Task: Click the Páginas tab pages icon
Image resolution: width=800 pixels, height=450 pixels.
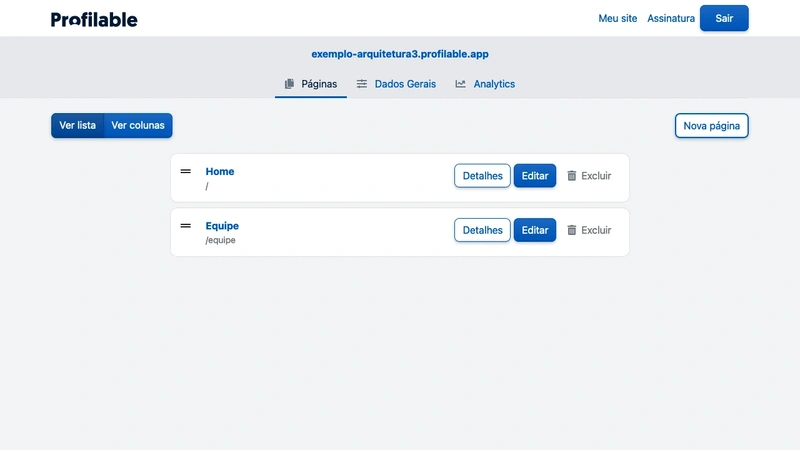Action: 289,84
